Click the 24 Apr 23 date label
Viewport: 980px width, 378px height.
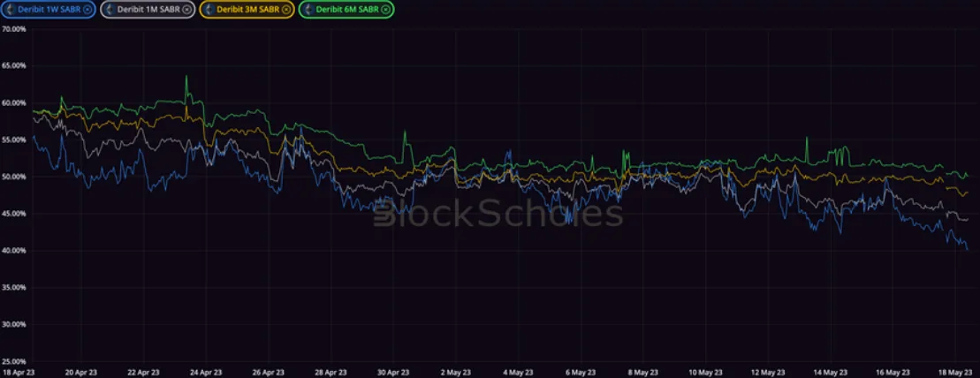(x=206, y=372)
